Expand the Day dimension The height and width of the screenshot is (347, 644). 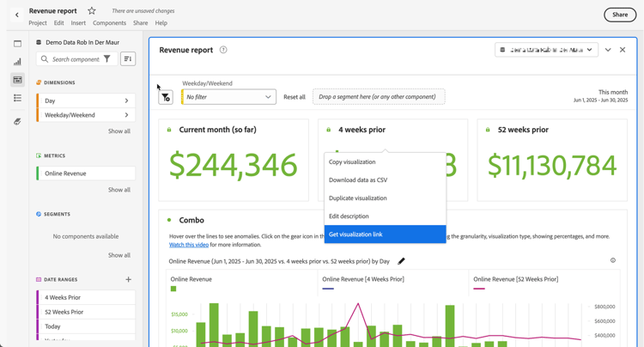[126, 100]
